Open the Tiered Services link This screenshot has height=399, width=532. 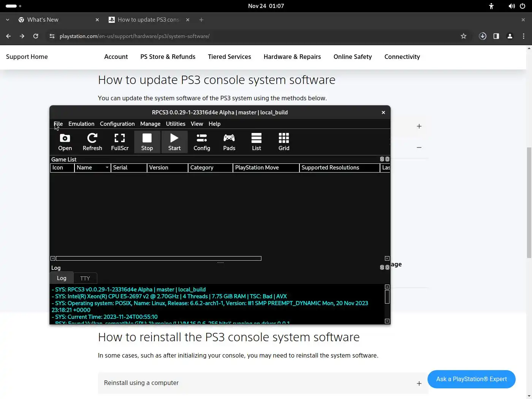230,57
